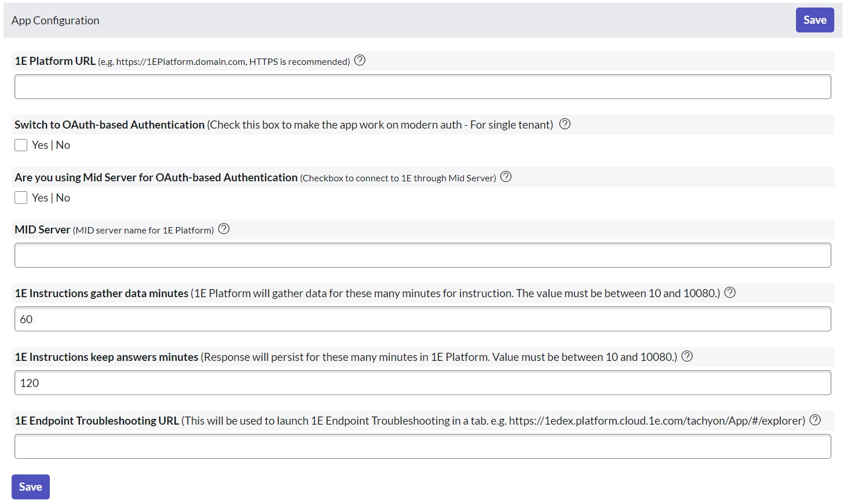Open help for Switch to OAuth-based Authentication
This screenshot has width=847, height=504.
pos(565,124)
